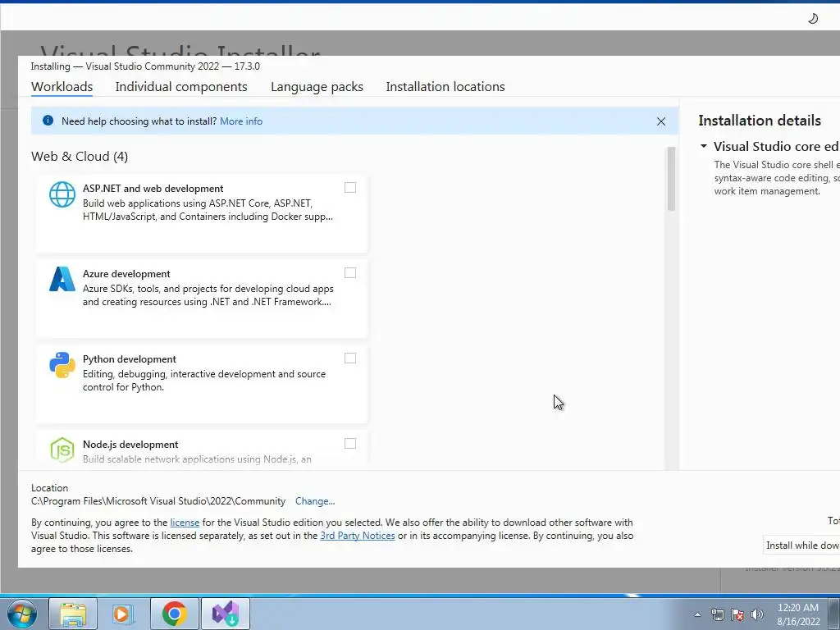Check the Node.js development checkbox
This screenshot has width=840, height=630.
tap(349, 443)
